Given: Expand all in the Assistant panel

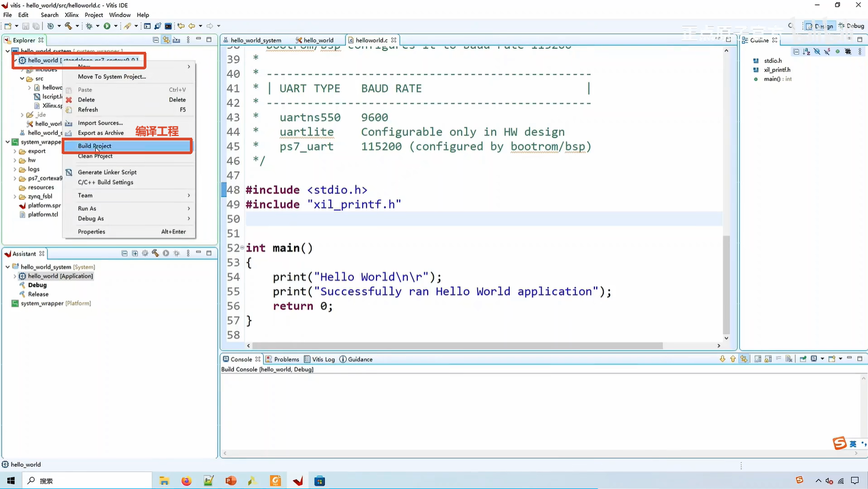Looking at the screenshot, I should pyautogui.click(x=135, y=253).
